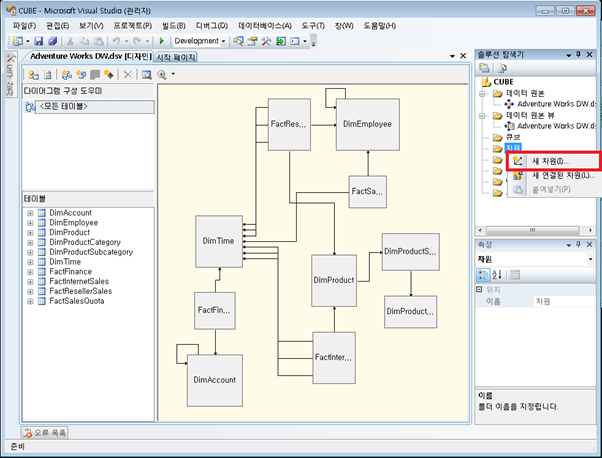Click the Undo arrow icon
This screenshot has height=458, width=602.
[116, 41]
